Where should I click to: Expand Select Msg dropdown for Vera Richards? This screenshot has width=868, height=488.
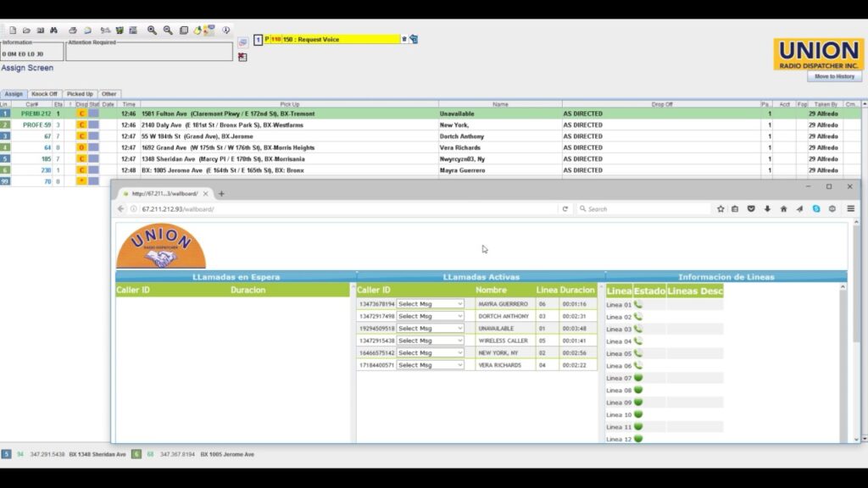[x=431, y=365]
